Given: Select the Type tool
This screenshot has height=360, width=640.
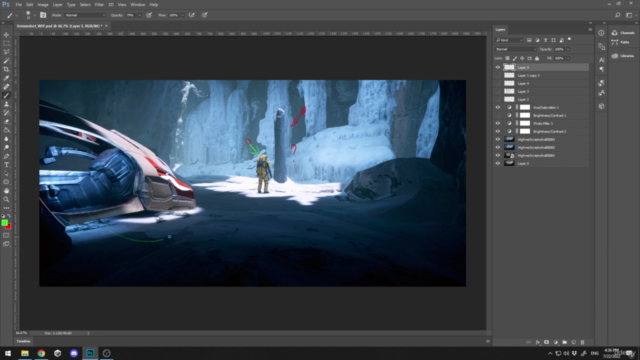Looking at the screenshot, I should click(6, 165).
